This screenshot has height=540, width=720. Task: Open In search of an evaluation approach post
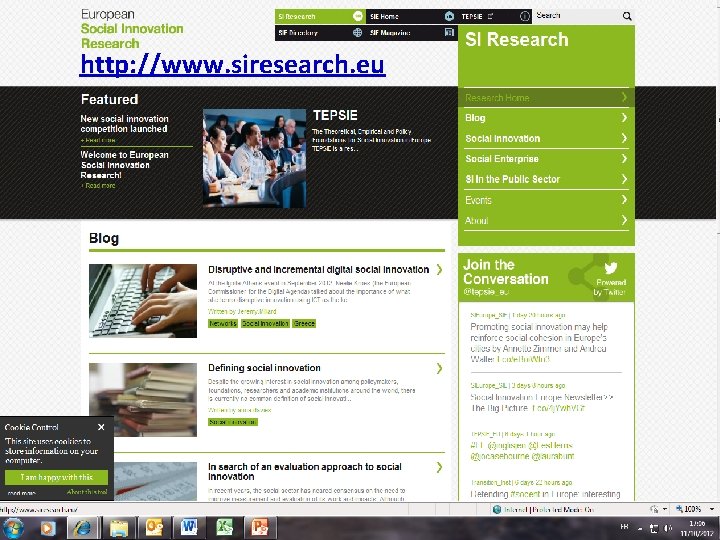305,472
